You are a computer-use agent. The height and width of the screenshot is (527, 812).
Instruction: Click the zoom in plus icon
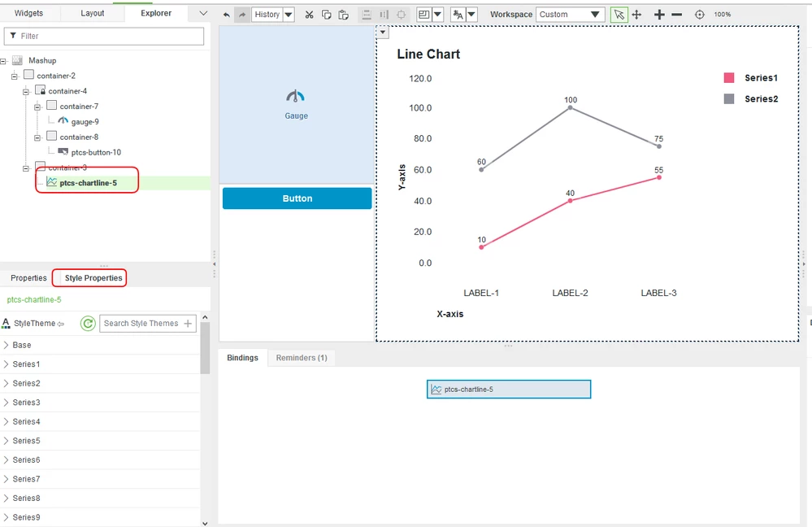pyautogui.click(x=659, y=15)
